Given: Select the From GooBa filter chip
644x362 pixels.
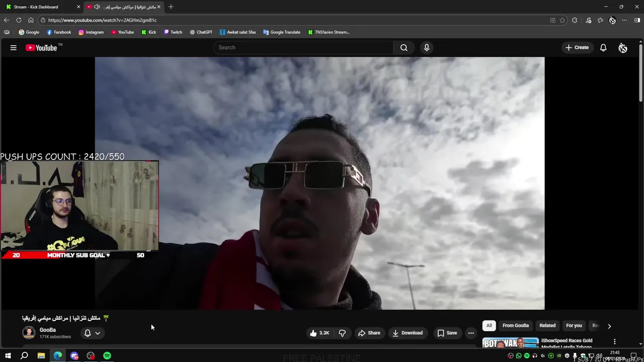Looking at the screenshot, I should (x=515, y=325).
